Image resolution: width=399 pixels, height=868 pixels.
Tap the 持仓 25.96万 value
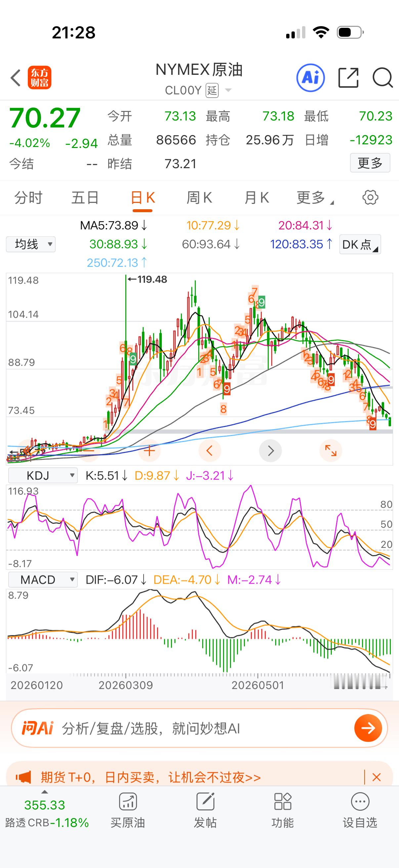270,140
